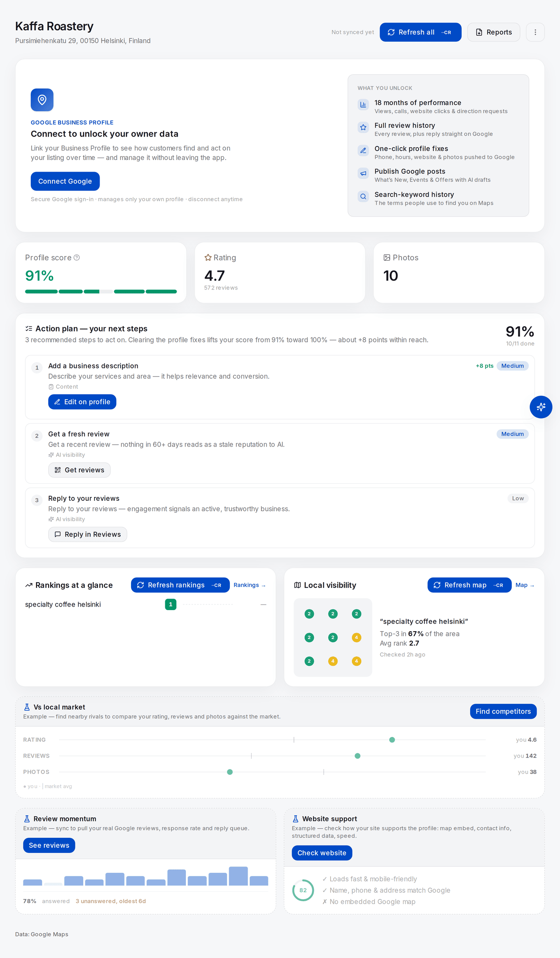Click the search icon beside Search-keyword history
The width and height of the screenshot is (560, 958).
pyautogui.click(x=363, y=197)
